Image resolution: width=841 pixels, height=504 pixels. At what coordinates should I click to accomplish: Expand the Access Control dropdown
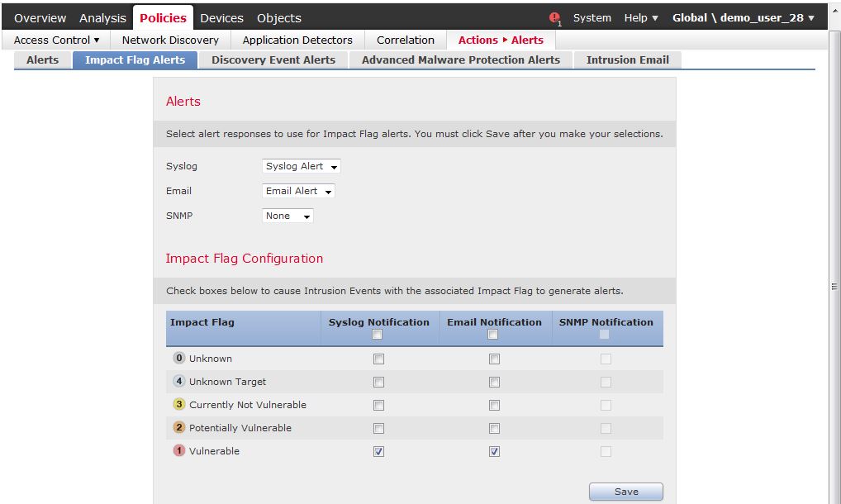tap(55, 39)
